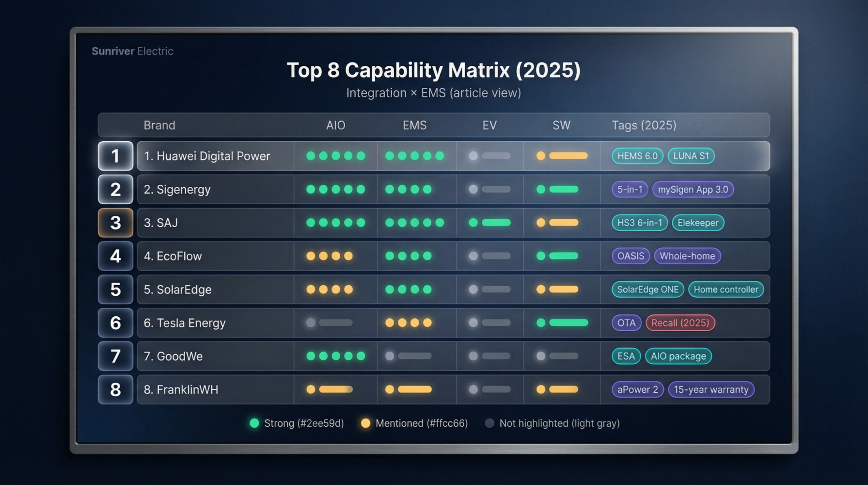Click the SW column header
The height and width of the screenshot is (485, 868).
pyautogui.click(x=561, y=125)
